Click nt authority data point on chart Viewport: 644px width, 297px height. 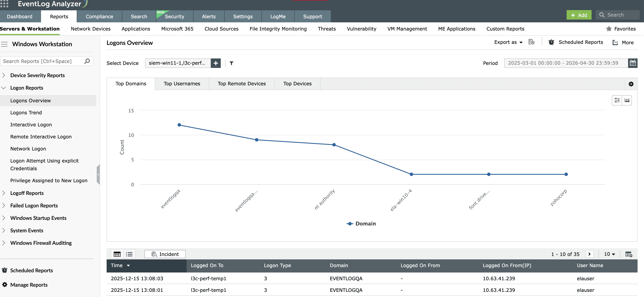[x=334, y=145]
